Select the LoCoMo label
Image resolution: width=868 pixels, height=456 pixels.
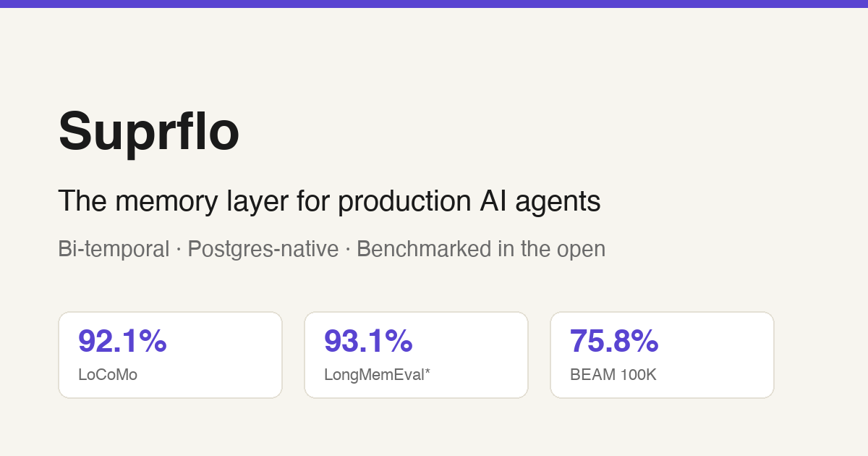click(x=108, y=375)
